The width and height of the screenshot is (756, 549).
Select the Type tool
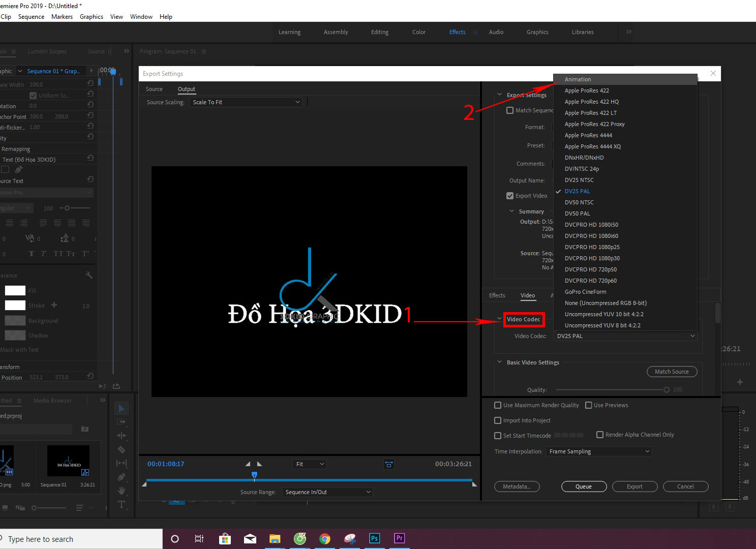coord(121,505)
